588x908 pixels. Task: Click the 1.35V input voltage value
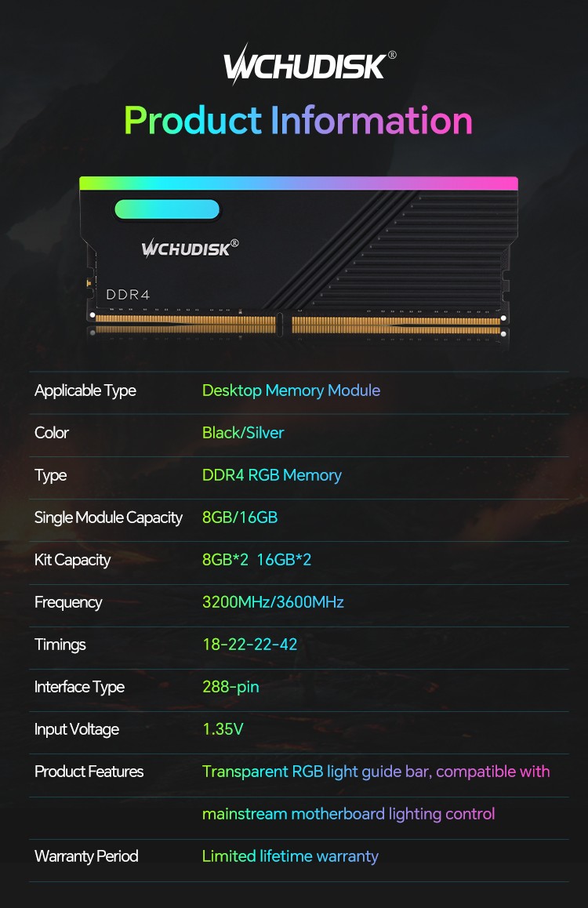click(223, 729)
